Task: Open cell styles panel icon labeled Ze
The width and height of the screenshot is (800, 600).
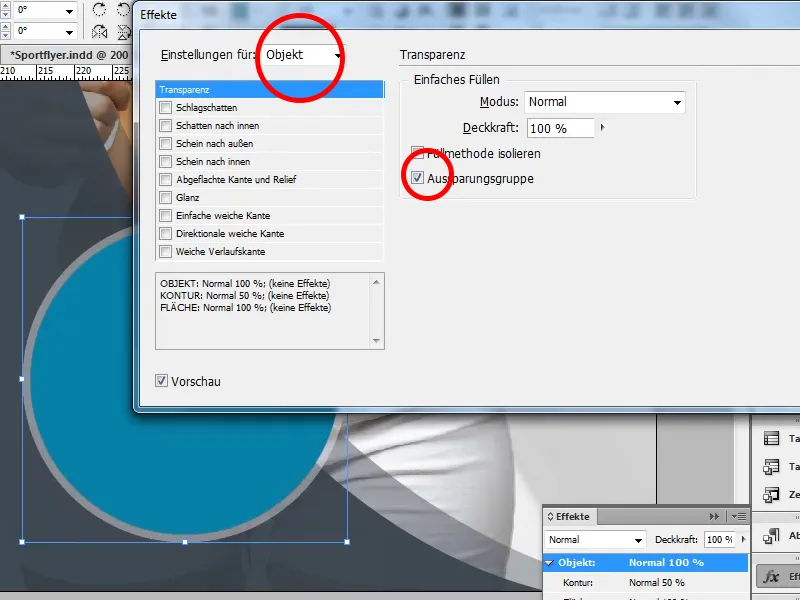Action: 771,494
